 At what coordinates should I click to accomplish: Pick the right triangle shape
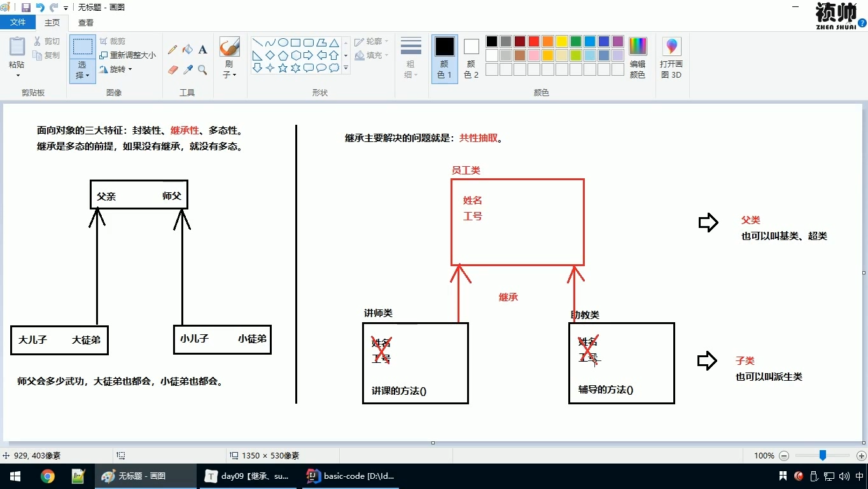point(258,55)
